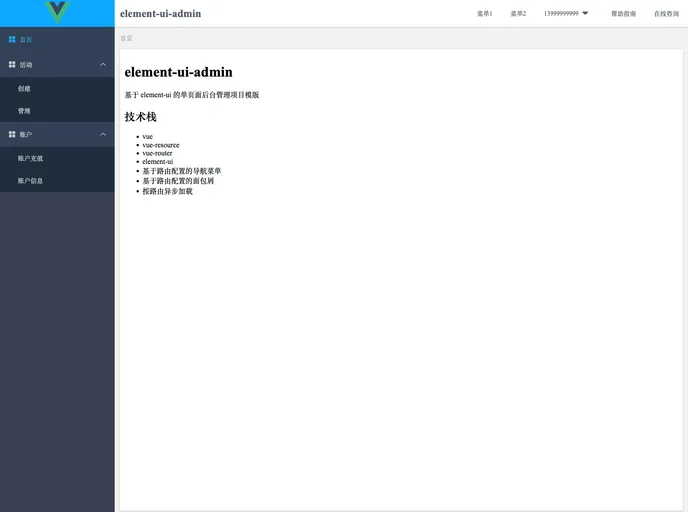The image size is (688, 512).
Task: Click the grid icon beside 首页 in the sidebar
Action: [x=12, y=39]
